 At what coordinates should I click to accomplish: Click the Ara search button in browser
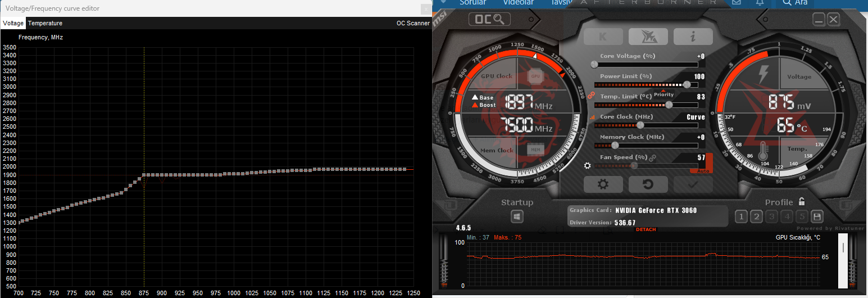[795, 3]
